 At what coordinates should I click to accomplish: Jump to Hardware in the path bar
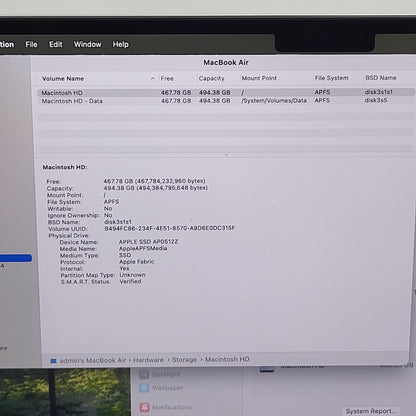[x=148, y=360]
